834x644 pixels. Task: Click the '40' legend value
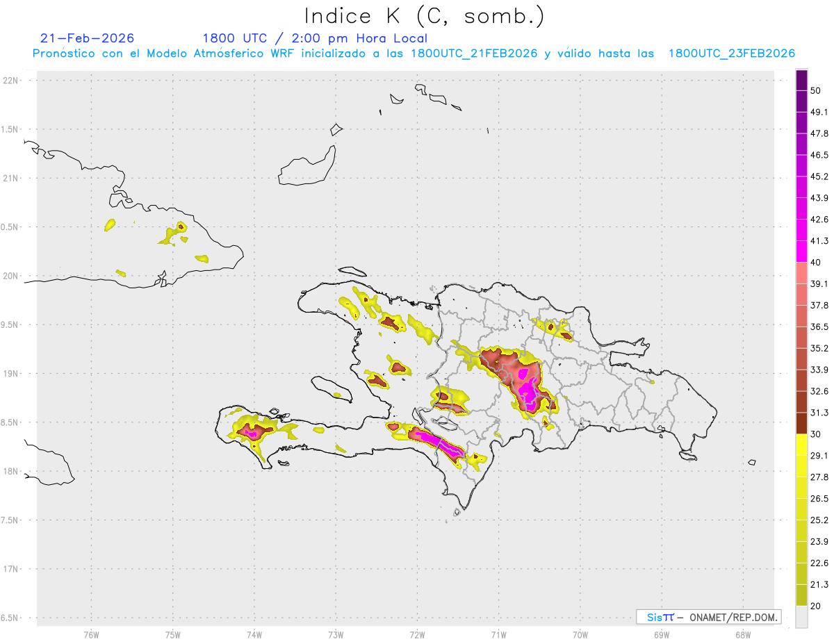pos(816,263)
